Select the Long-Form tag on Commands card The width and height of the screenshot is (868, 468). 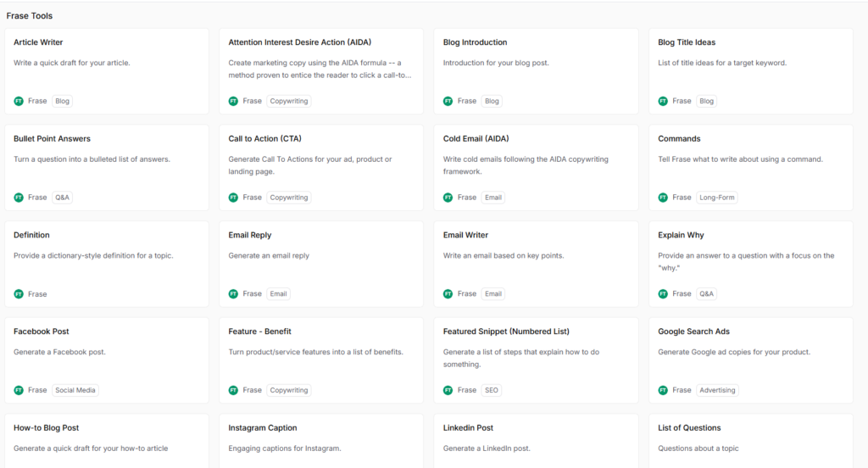[717, 198]
